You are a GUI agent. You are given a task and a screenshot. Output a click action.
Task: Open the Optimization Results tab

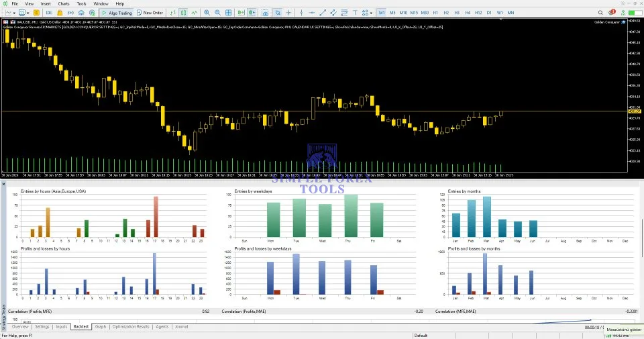pyautogui.click(x=131, y=327)
